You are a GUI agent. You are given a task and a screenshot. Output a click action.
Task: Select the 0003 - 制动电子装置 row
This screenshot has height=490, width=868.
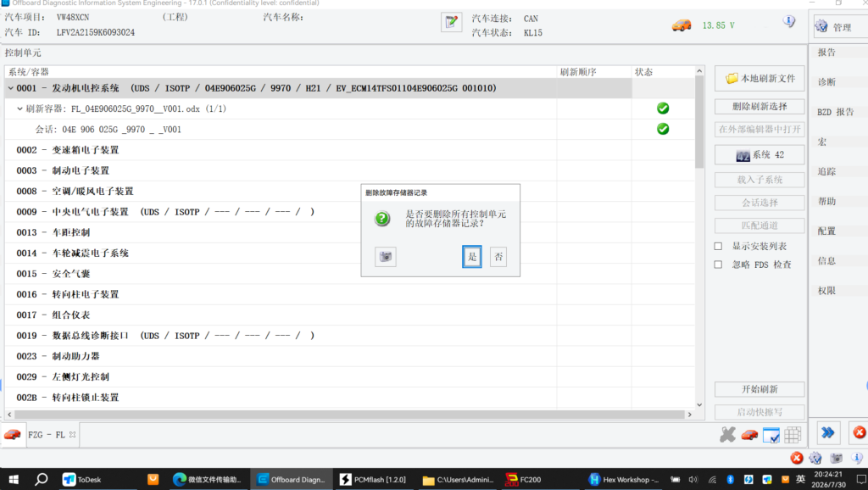pyautogui.click(x=350, y=170)
